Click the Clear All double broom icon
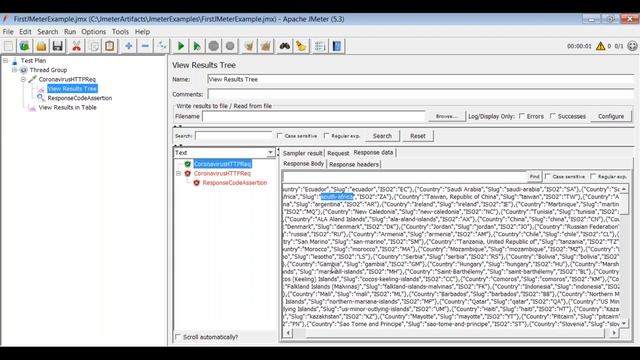The image size is (640, 360). point(265,46)
